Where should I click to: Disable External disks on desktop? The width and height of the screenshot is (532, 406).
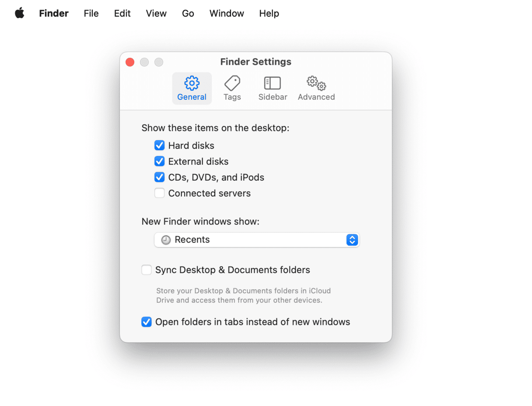(x=160, y=162)
